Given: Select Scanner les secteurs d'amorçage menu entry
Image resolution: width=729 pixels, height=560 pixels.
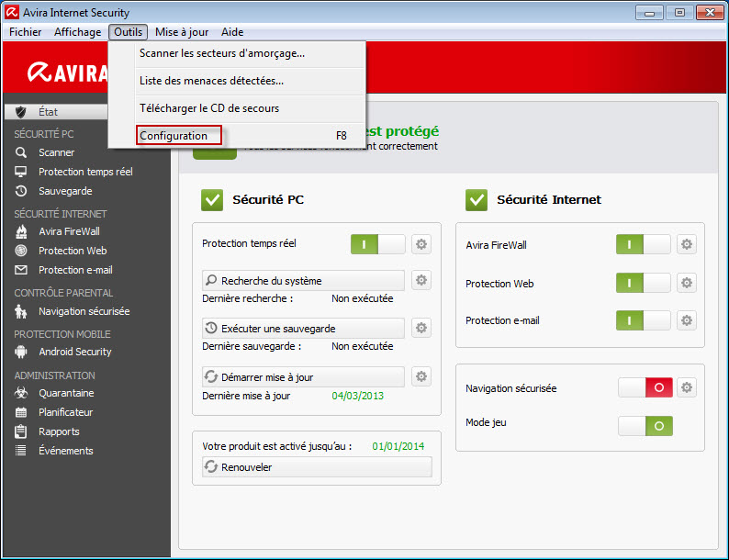Looking at the screenshot, I should click(x=237, y=53).
